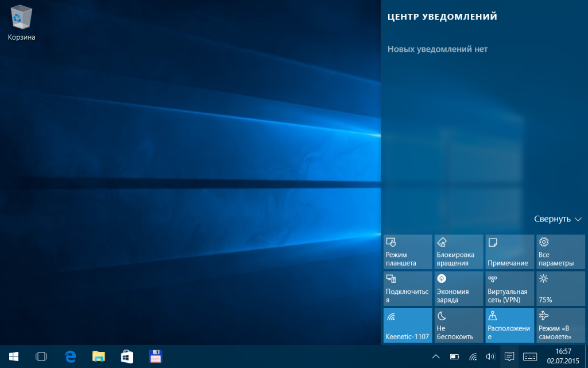Click the Windows Start button

(13, 356)
